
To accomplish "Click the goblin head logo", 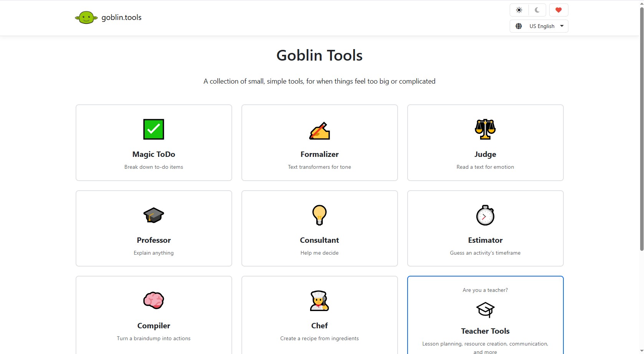I will (x=86, y=17).
